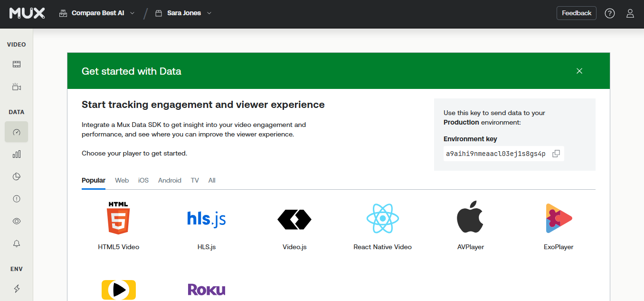Select the Data overview gauge icon
The image size is (644, 301).
click(x=17, y=132)
